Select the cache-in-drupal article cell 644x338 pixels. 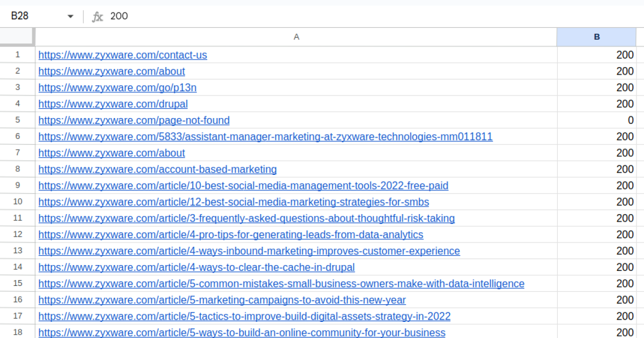196,267
